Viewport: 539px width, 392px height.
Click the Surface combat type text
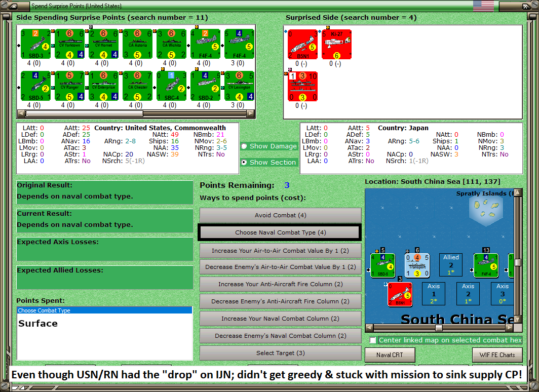point(38,323)
